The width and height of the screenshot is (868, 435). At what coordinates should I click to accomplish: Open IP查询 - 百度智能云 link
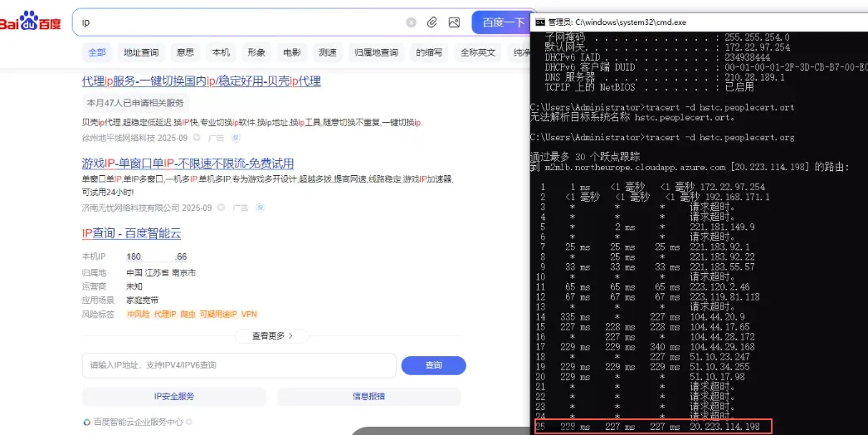(131, 233)
